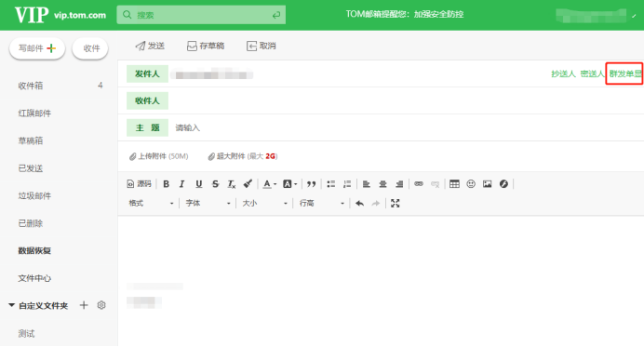Insert a table into the email
Screen dimensions: 644x347
[454, 183]
